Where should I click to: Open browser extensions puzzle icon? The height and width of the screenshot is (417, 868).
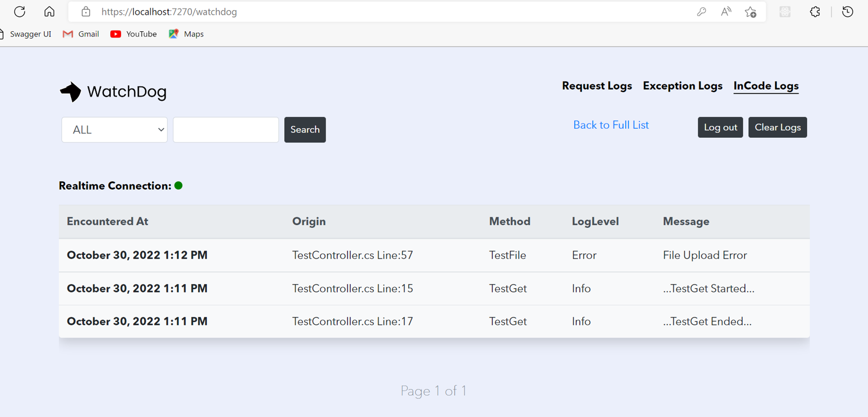point(815,12)
